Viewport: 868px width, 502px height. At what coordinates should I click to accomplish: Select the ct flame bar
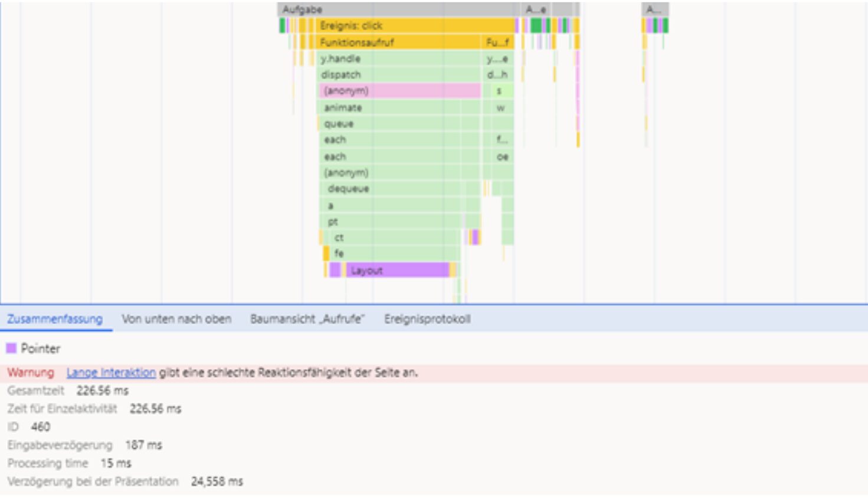[394, 237]
